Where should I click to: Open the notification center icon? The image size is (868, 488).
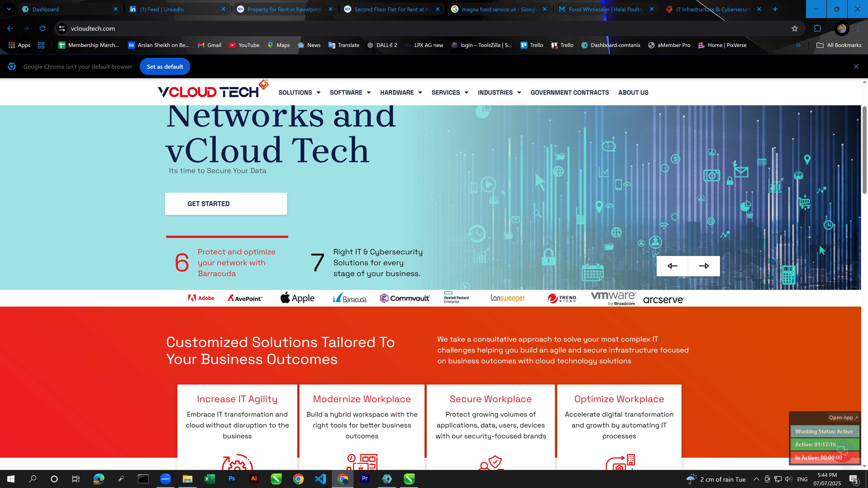pos(854,479)
